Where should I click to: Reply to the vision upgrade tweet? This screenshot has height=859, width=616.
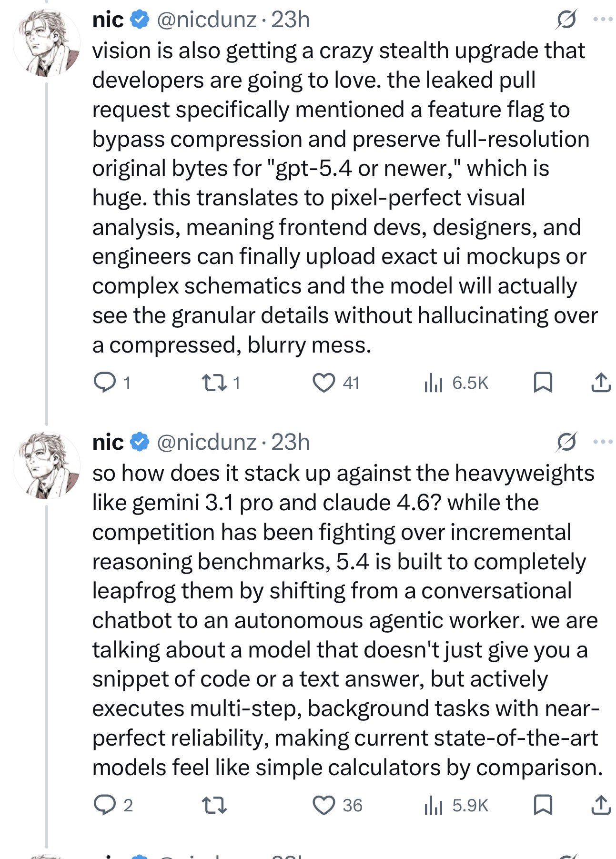pyautogui.click(x=104, y=383)
